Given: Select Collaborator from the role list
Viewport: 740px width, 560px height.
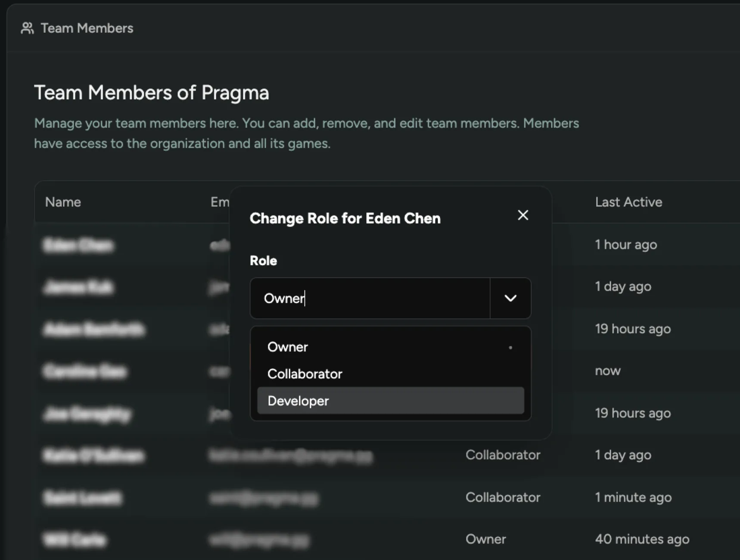Looking at the screenshot, I should coord(305,373).
